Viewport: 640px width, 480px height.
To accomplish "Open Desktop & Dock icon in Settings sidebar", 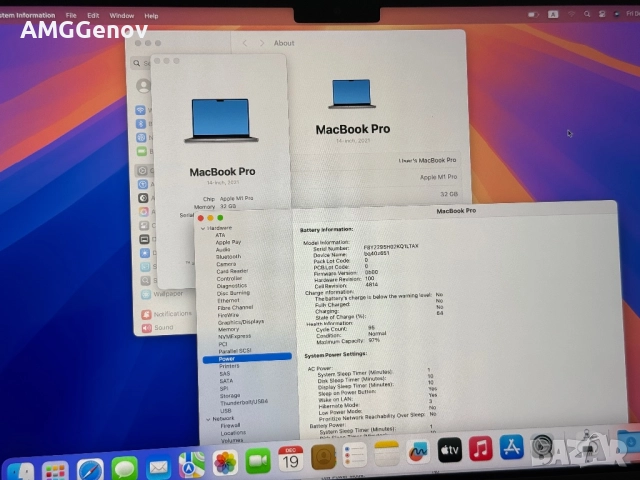I will tap(144, 239).
